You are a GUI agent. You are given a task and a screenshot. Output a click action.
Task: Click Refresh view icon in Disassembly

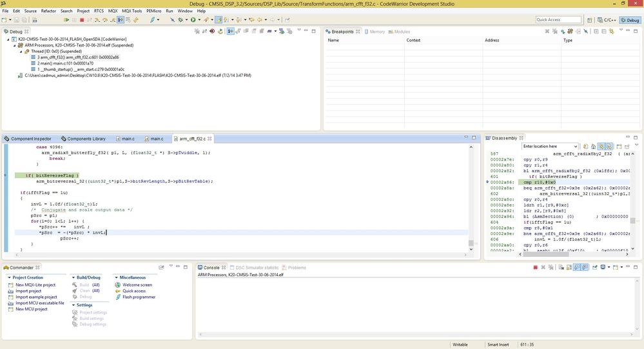[586, 146]
